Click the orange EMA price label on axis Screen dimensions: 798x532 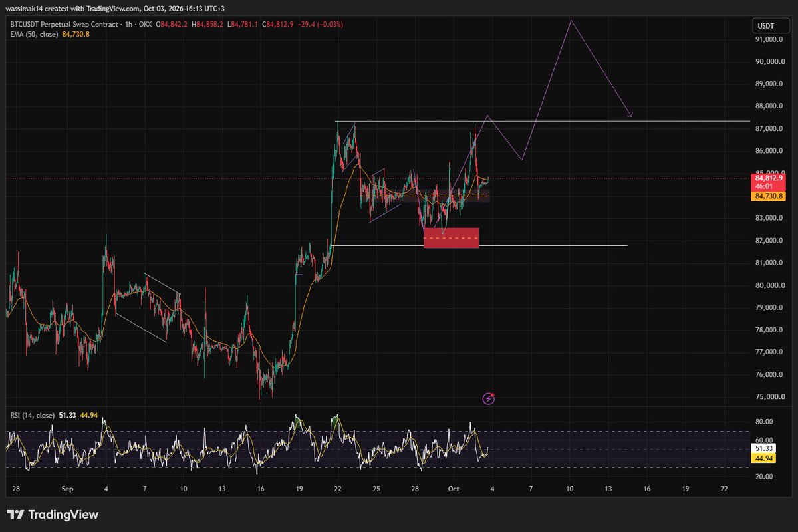[767, 196]
